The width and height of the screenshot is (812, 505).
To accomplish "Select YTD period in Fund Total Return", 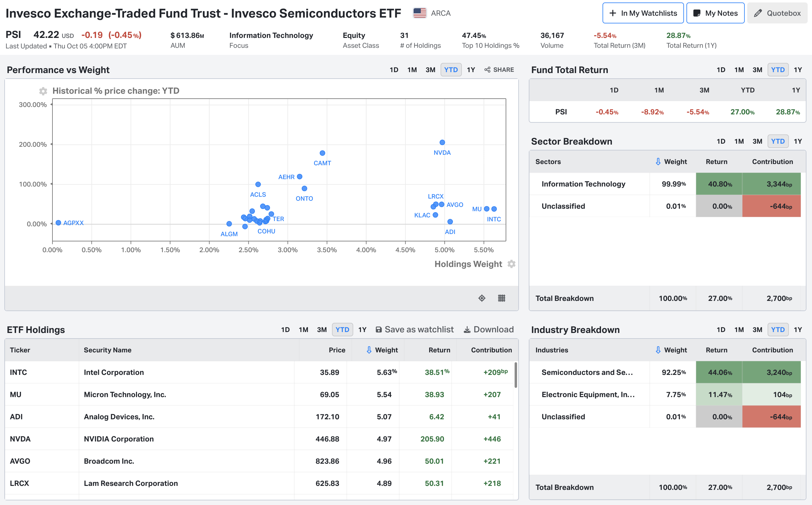I will [778, 70].
